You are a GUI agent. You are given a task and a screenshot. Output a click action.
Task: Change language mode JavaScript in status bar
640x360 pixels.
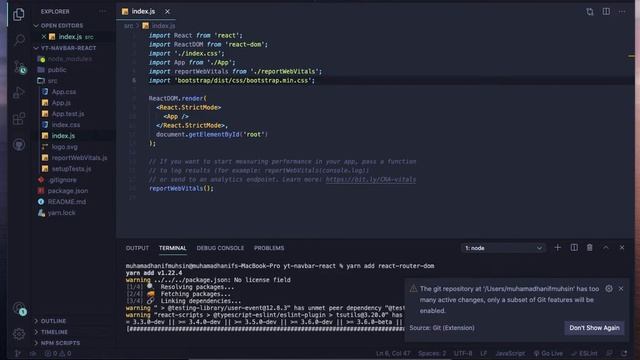510,353
